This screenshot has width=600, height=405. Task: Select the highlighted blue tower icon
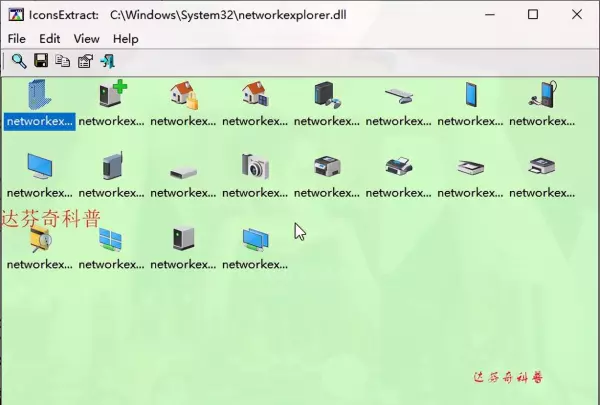[39, 95]
